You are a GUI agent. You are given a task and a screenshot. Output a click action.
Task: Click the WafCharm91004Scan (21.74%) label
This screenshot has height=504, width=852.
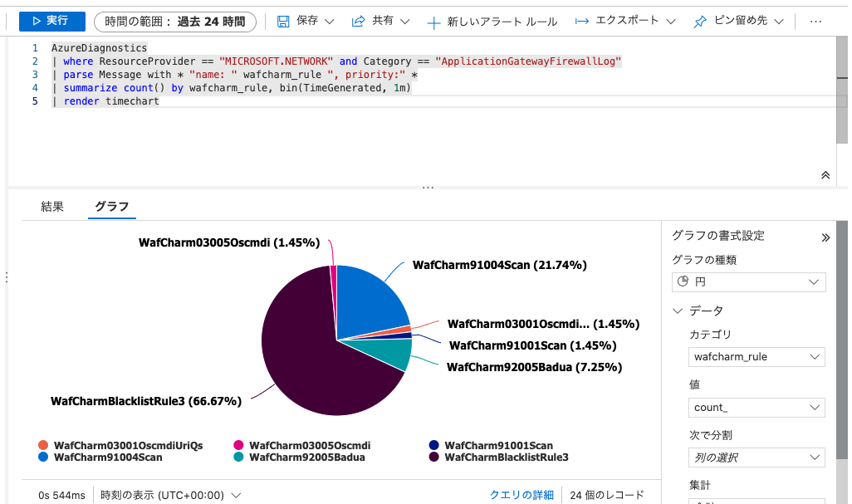coord(500,265)
